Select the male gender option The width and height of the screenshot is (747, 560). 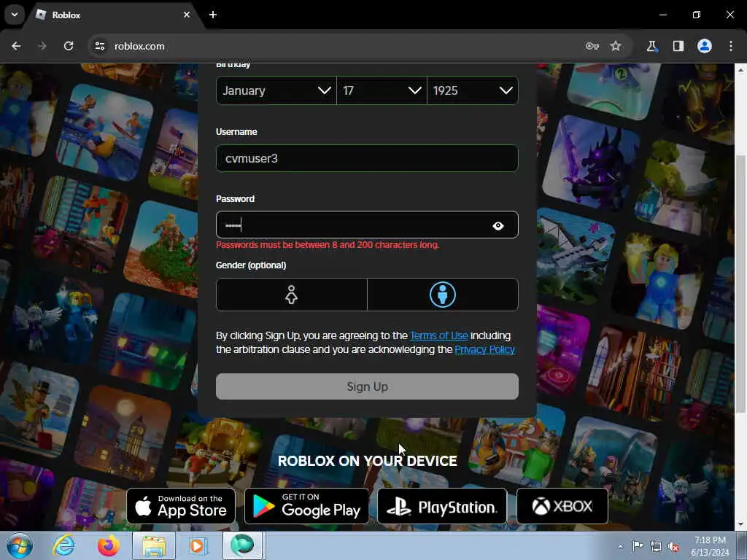click(443, 295)
